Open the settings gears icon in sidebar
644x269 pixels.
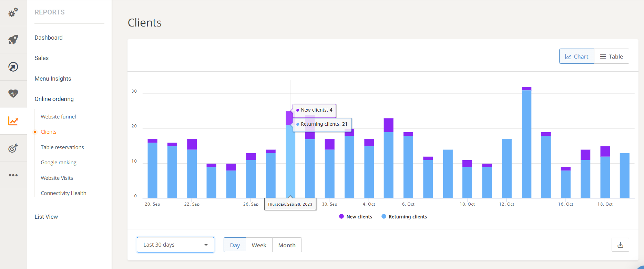(x=13, y=13)
